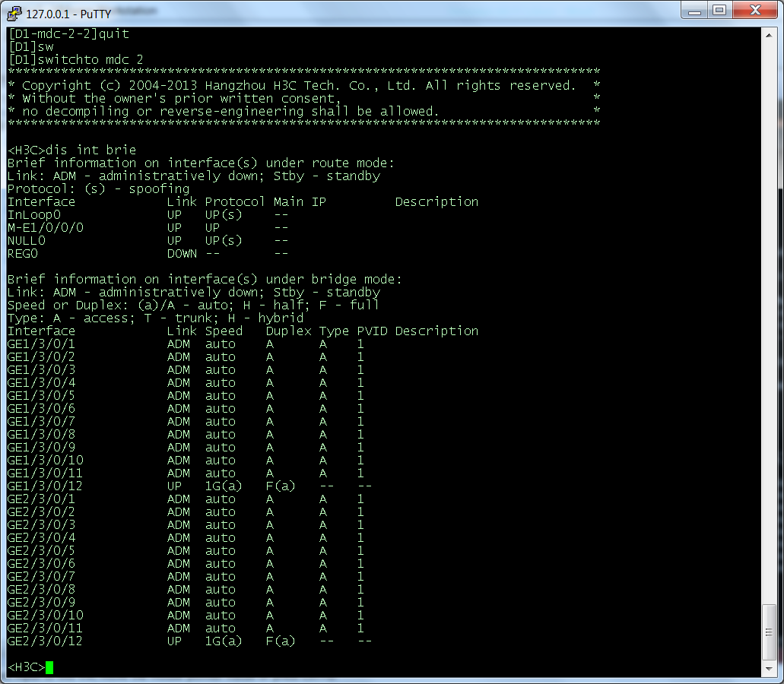Click the InLoop0 interface row

[x=148, y=215]
